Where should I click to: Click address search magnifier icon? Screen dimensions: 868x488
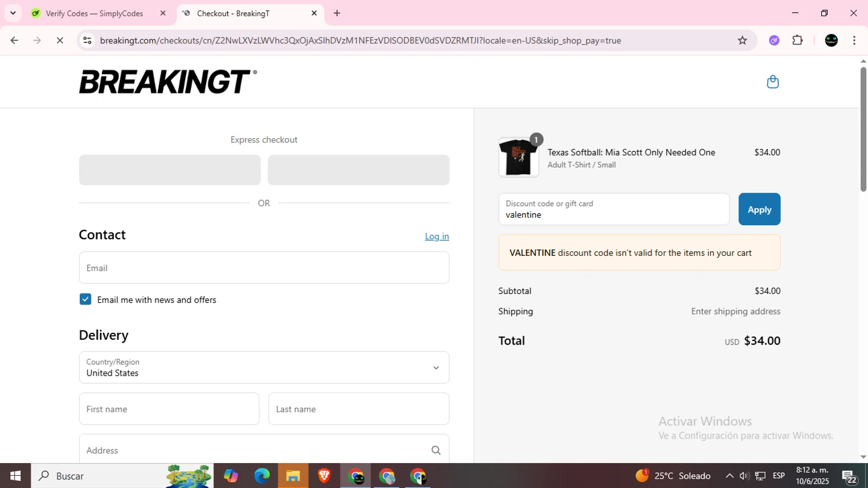(x=436, y=450)
